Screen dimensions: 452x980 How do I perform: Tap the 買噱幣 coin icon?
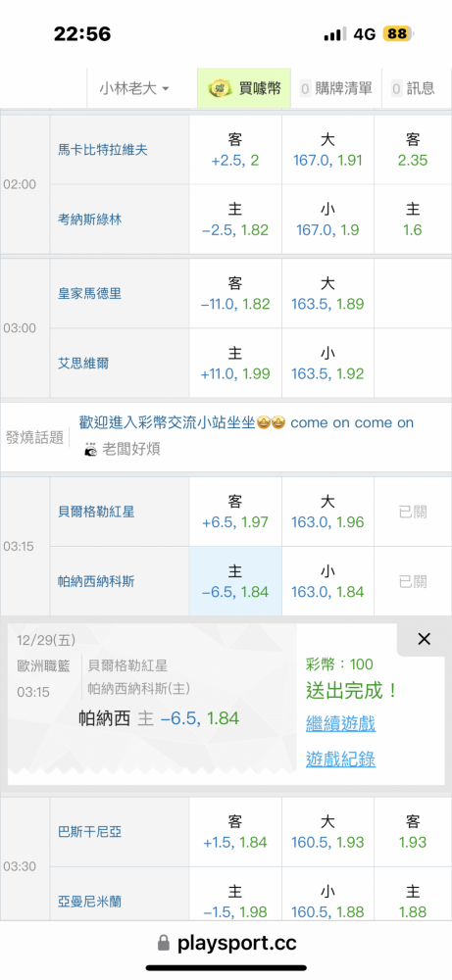219,88
